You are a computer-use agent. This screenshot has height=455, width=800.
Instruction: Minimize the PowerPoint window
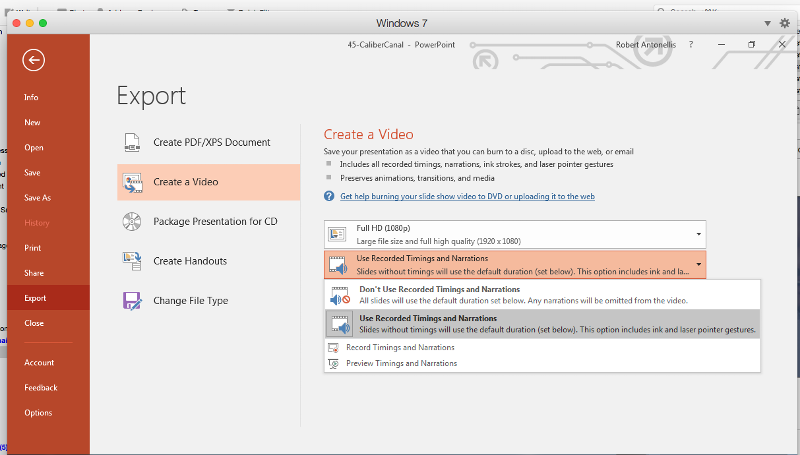[x=721, y=45]
